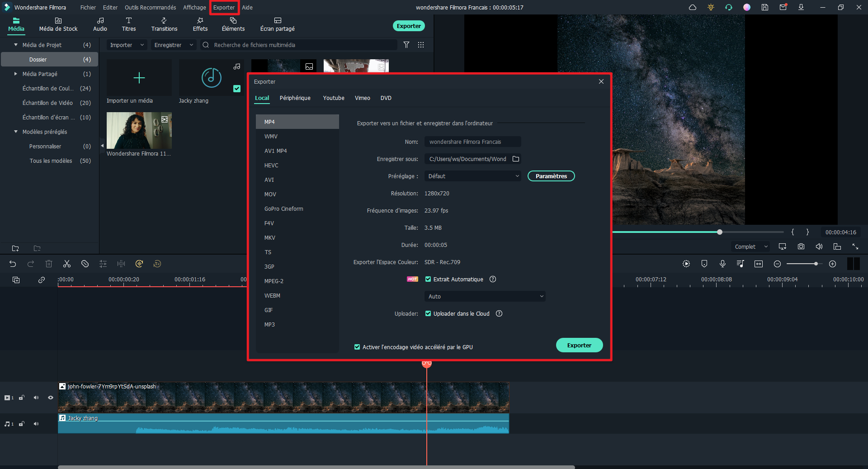Mute the video track speaker

(36, 398)
